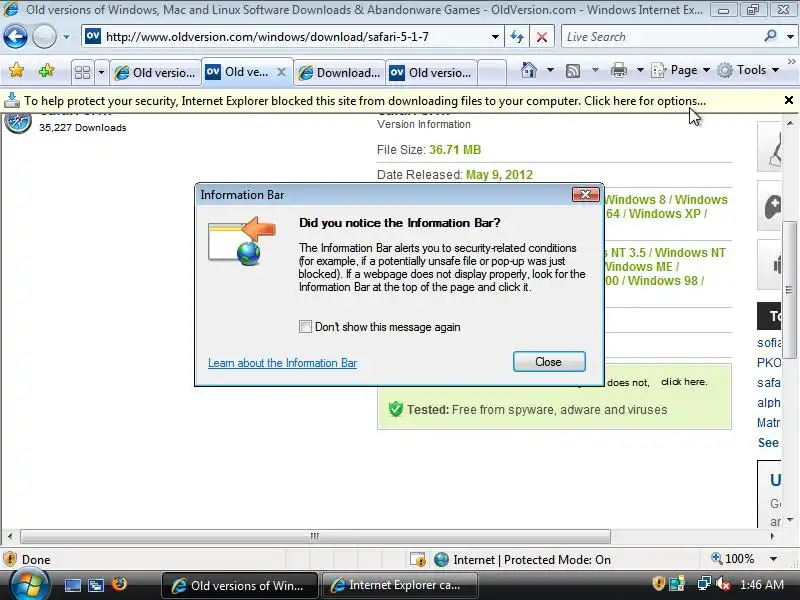Image resolution: width=800 pixels, height=600 pixels.
Task: Select the active 'Old ve...' tab
Action: 240,72
